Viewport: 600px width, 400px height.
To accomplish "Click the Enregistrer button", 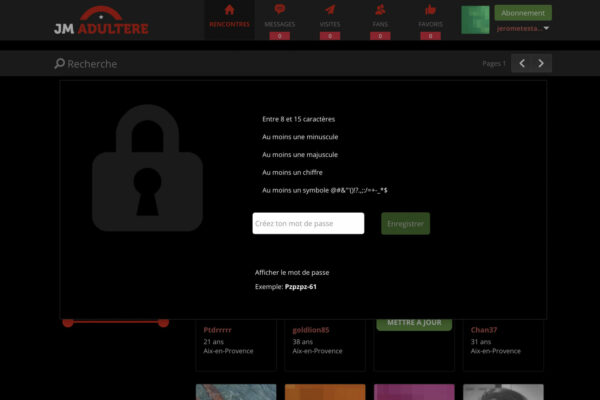I will [x=405, y=224].
